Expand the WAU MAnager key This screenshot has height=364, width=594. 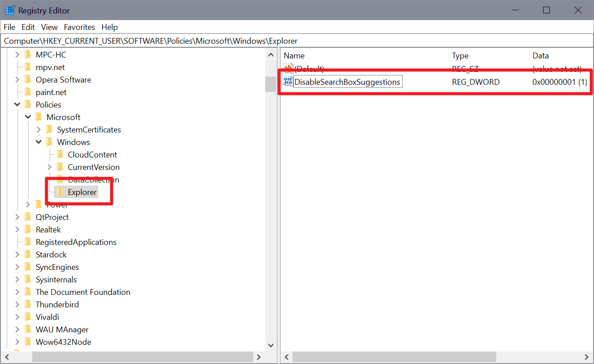pyautogui.click(x=17, y=330)
